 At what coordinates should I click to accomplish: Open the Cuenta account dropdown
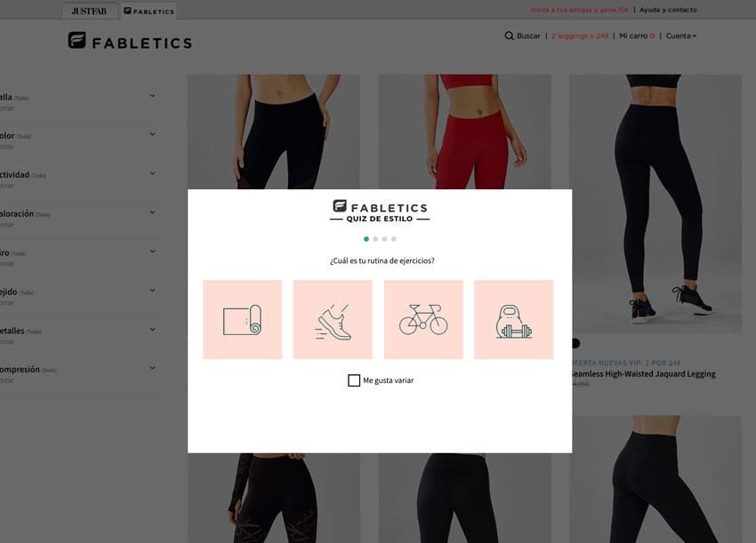[x=680, y=36]
